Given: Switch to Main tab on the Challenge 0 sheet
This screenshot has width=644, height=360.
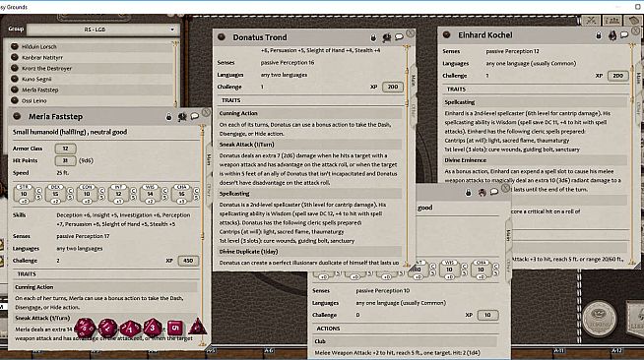Looking at the screenshot, I should (508, 235).
